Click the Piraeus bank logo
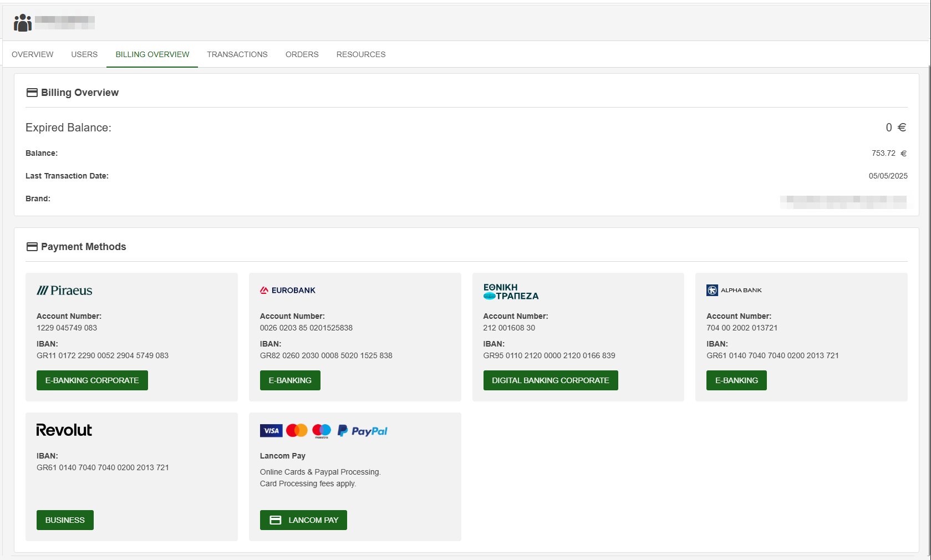Image resolution: width=931 pixels, height=560 pixels. (64, 290)
